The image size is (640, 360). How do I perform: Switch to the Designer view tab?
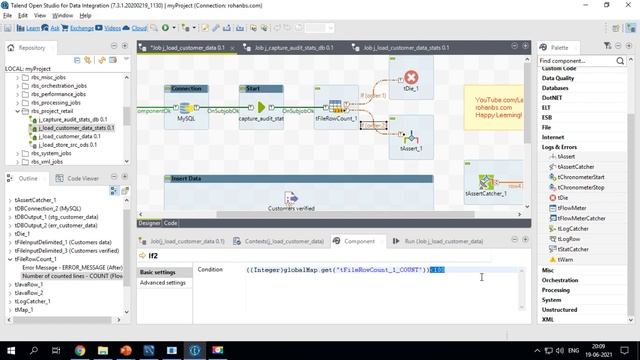[149, 223]
